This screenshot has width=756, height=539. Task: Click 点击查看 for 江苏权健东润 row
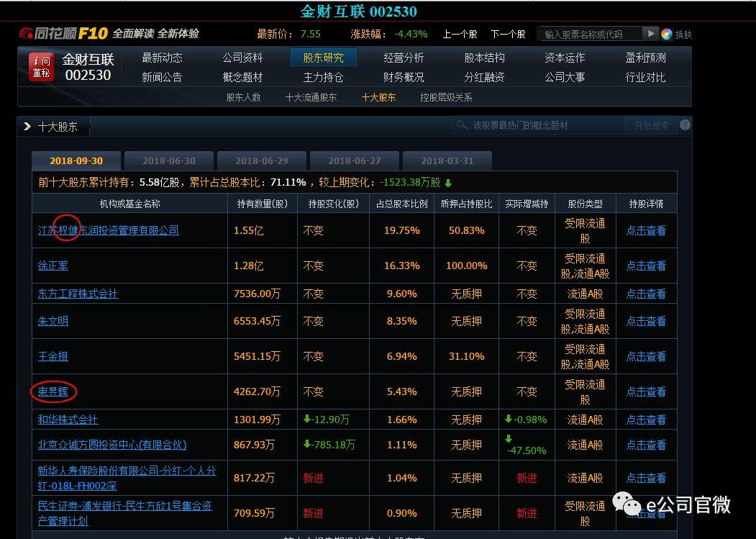point(646,231)
